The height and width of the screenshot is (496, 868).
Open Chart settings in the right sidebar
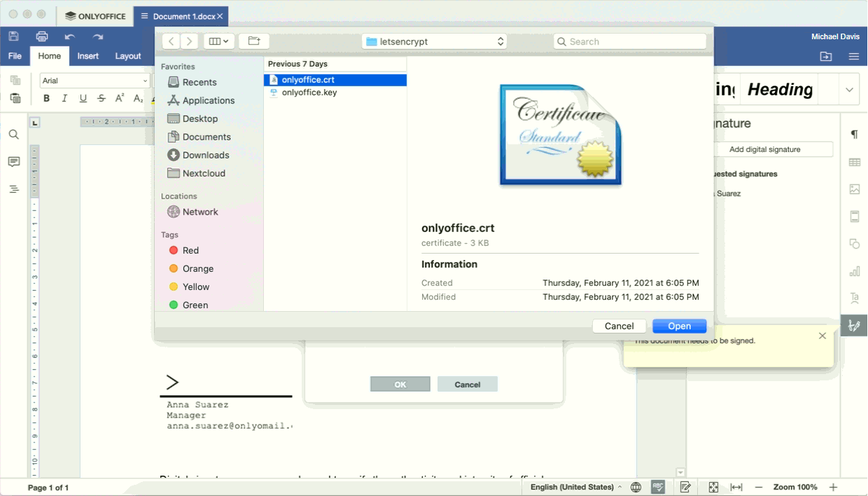pyautogui.click(x=855, y=271)
